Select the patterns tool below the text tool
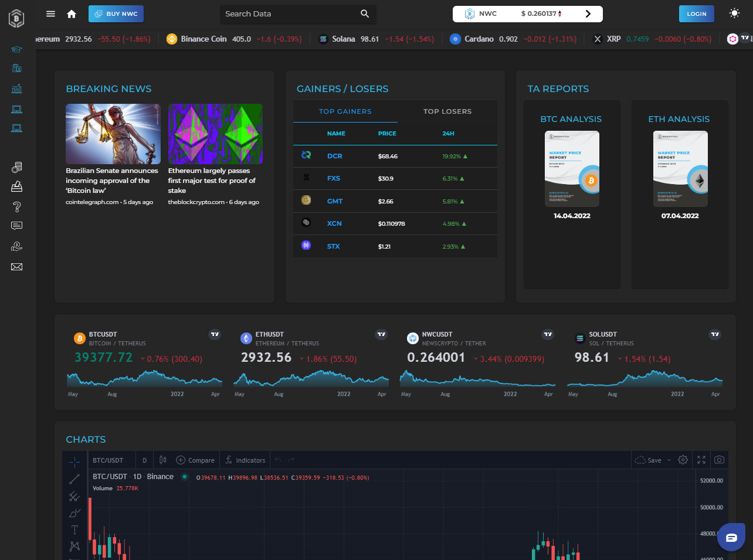Screen dimensions: 753x560 pos(74,546)
